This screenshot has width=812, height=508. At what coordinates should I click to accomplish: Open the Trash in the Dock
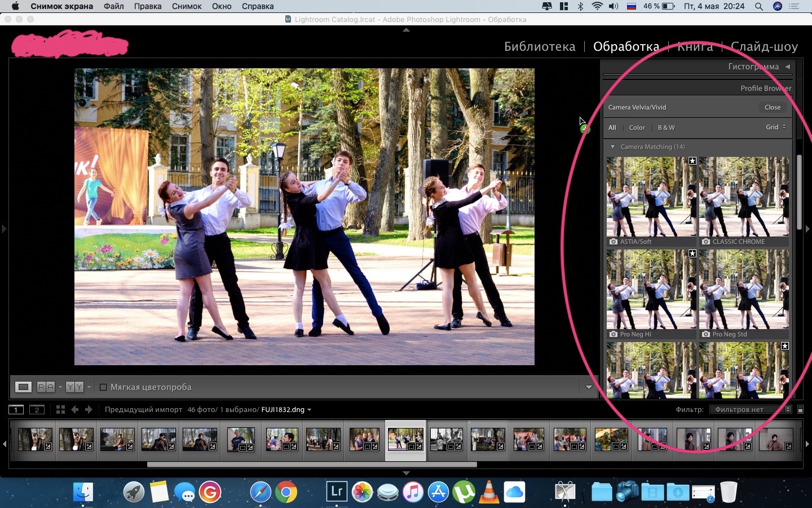729,492
